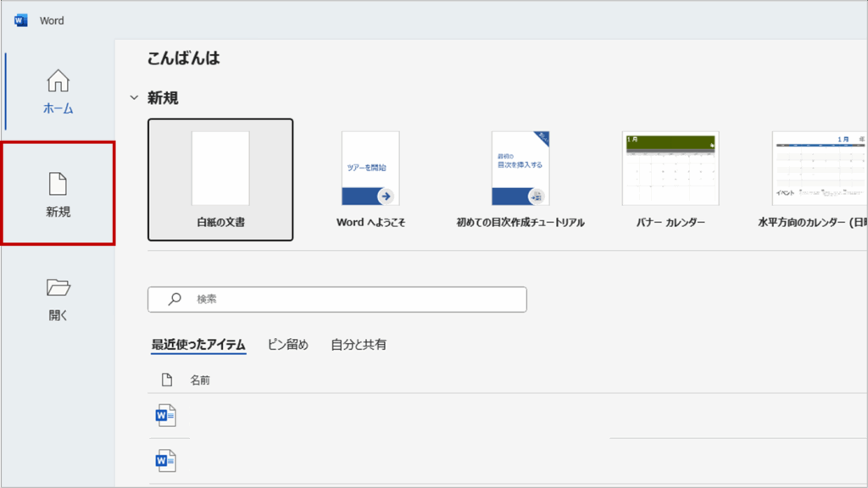The width and height of the screenshot is (868, 488).
Task: Open the Word へようこそ template
Action: (370, 180)
